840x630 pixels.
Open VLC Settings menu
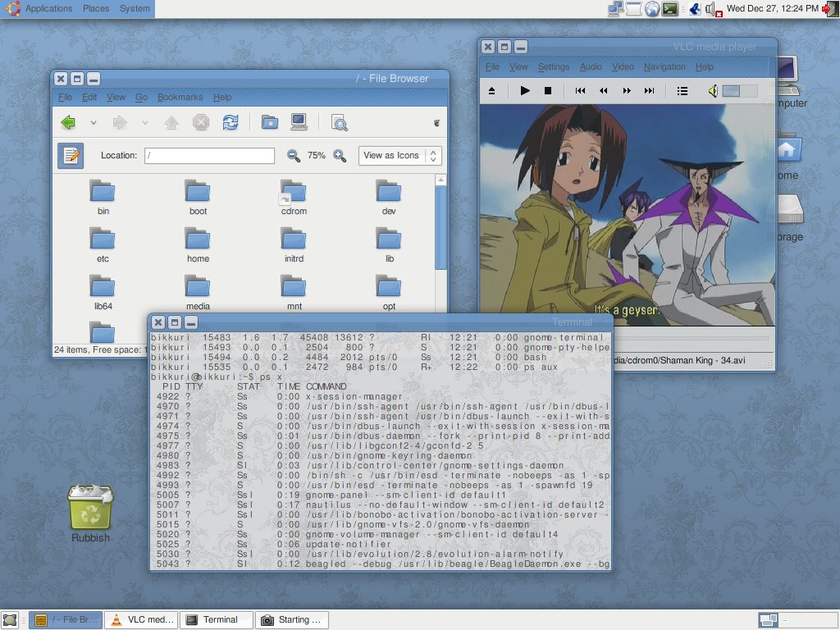(554, 67)
